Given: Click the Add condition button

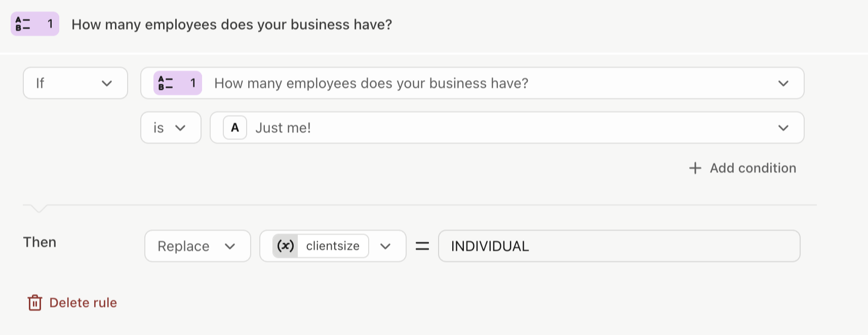Looking at the screenshot, I should (x=742, y=168).
